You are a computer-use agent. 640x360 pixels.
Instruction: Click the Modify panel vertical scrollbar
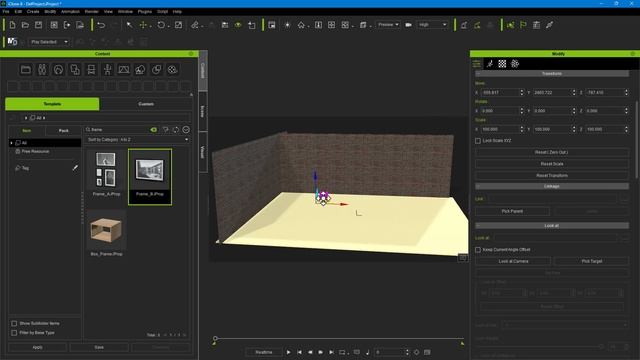pos(637,139)
